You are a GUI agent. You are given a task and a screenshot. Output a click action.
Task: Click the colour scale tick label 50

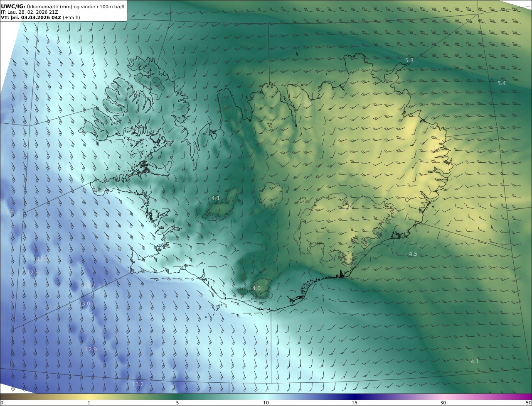pyautogui.click(x=529, y=403)
